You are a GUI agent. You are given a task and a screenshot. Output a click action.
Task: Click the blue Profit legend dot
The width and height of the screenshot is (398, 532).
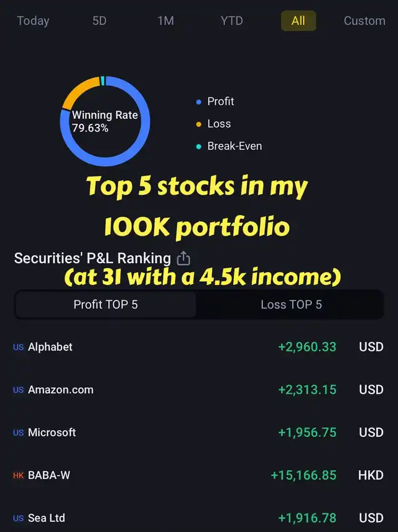click(198, 102)
